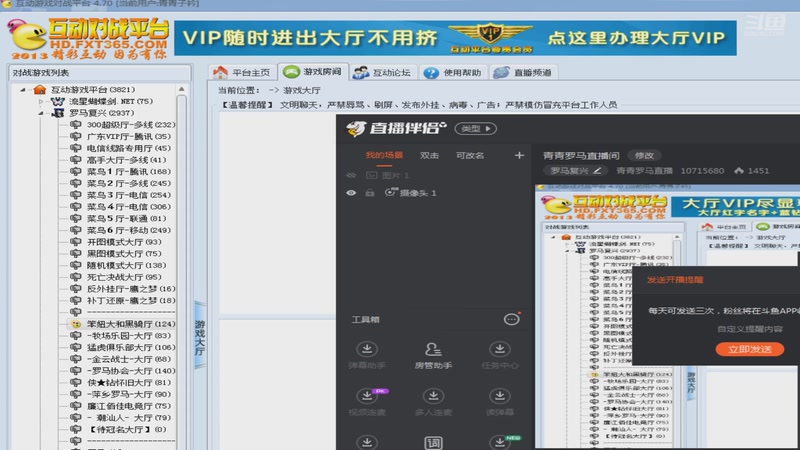800x450 pixels.
Task: Click the lock icon beside 摄像头 1
Action: (x=370, y=193)
